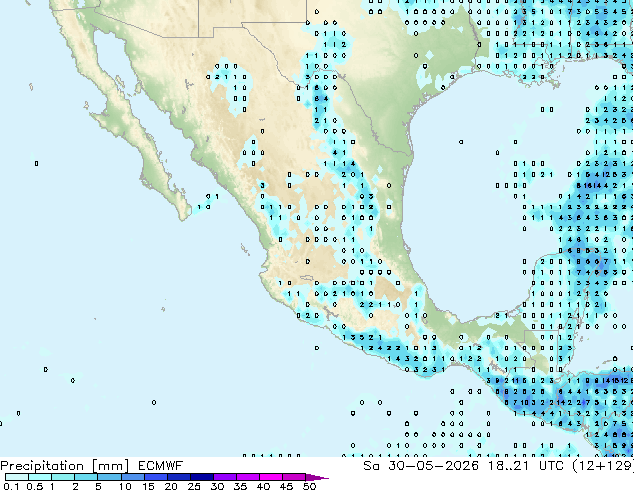Click the '50' legend scale value
This screenshot has width=634, height=490.
click(x=309, y=486)
